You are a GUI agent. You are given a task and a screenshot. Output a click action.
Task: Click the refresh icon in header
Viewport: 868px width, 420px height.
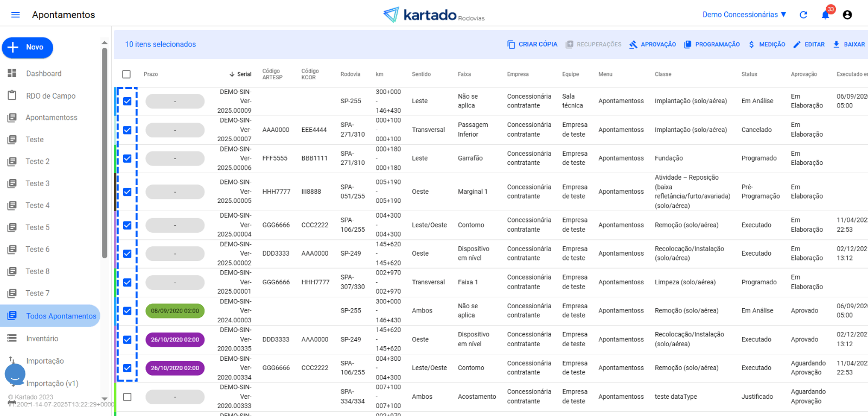coord(803,15)
